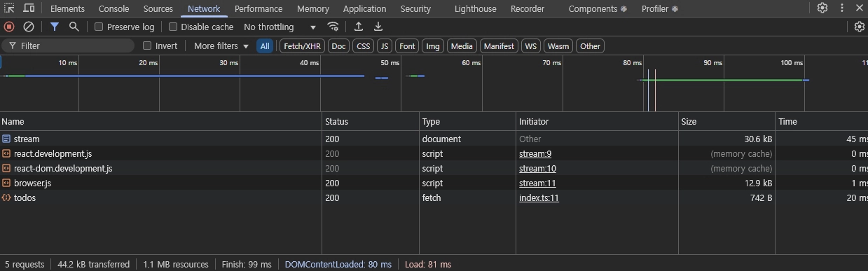Open the React Components tab

[598, 8]
